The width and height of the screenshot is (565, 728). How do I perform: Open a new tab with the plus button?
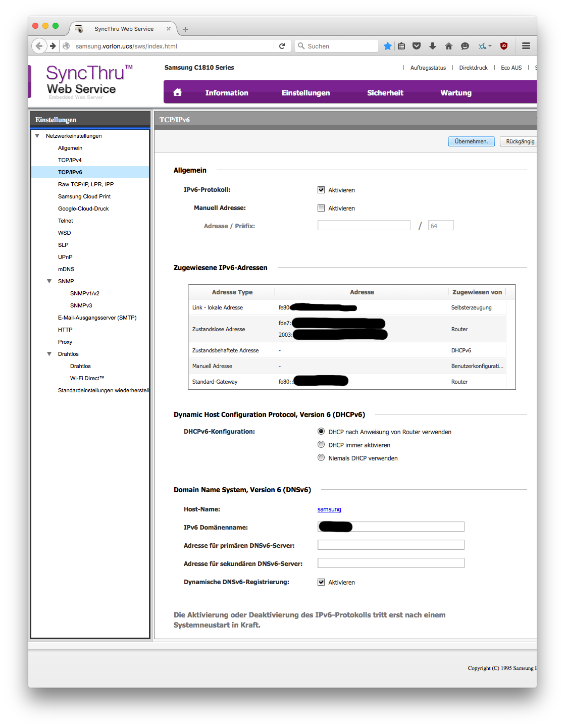185,29
